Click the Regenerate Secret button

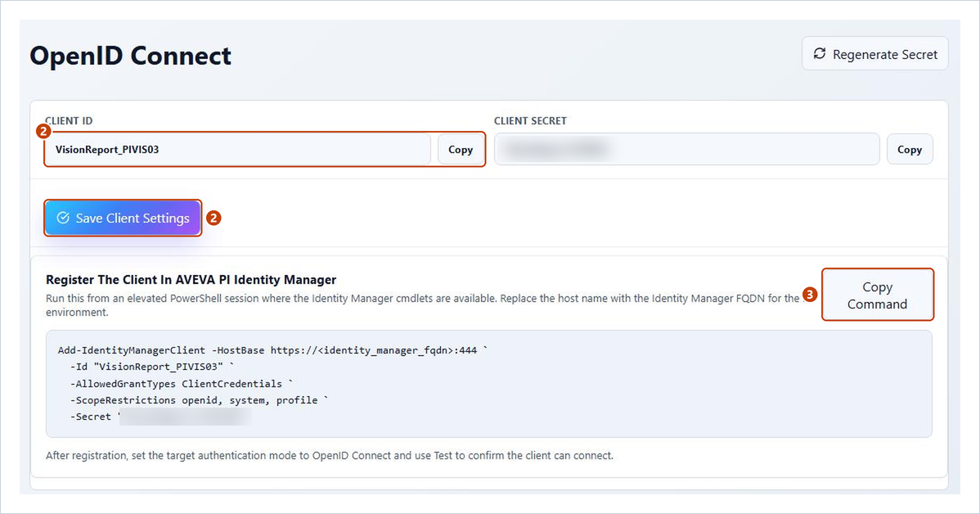click(x=875, y=54)
